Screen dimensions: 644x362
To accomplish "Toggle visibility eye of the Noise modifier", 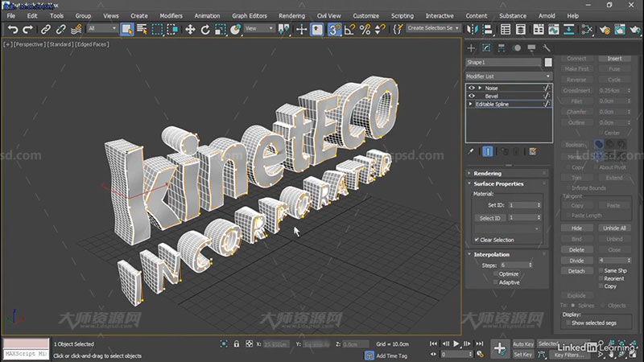I will click(x=472, y=88).
